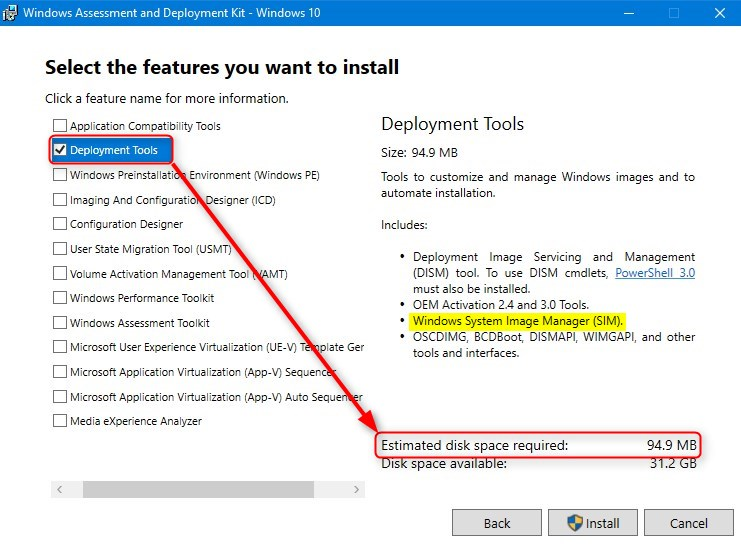Click the horizontal scrollbar thumb
The image size is (741, 547).
198,490
